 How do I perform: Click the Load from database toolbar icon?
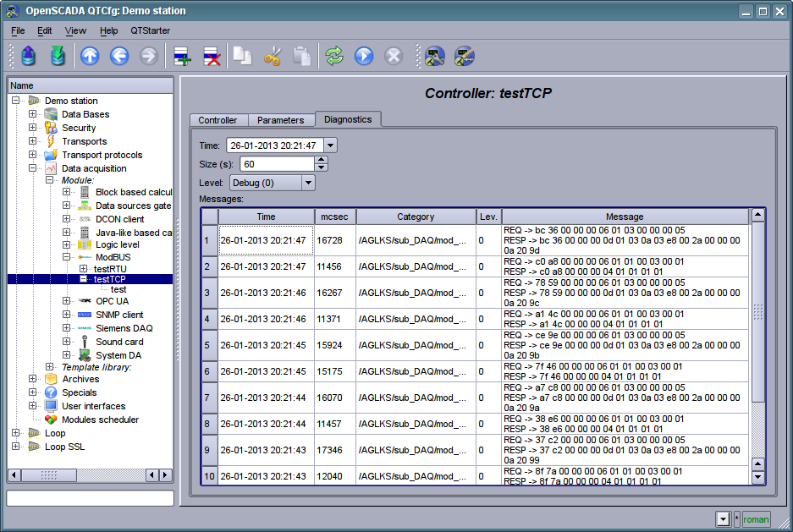pos(30,57)
